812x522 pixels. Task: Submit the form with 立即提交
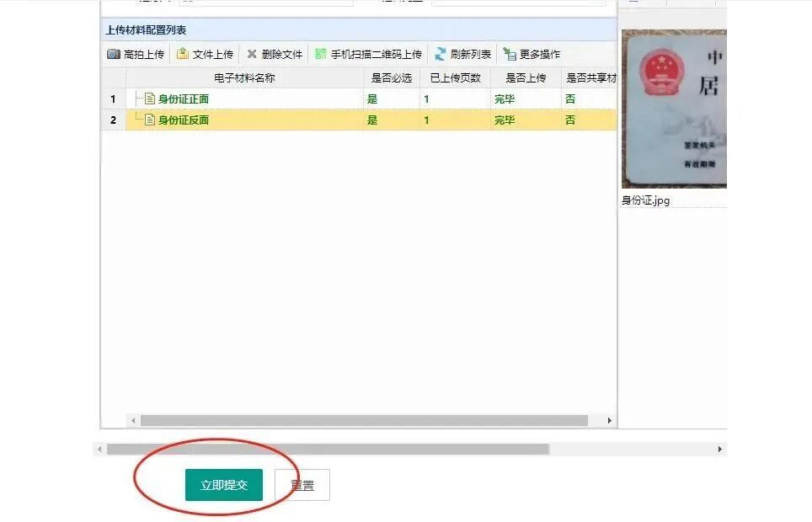point(224,485)
